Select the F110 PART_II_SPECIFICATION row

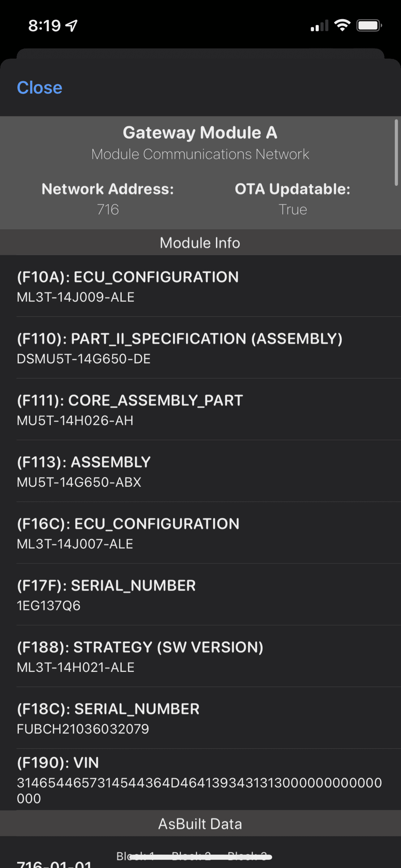(x=200, y=348)
